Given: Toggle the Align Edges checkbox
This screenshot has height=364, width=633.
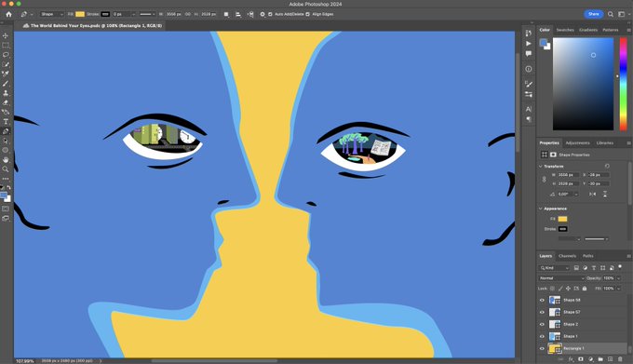Looking at the screenshot, I should (307, 14).
